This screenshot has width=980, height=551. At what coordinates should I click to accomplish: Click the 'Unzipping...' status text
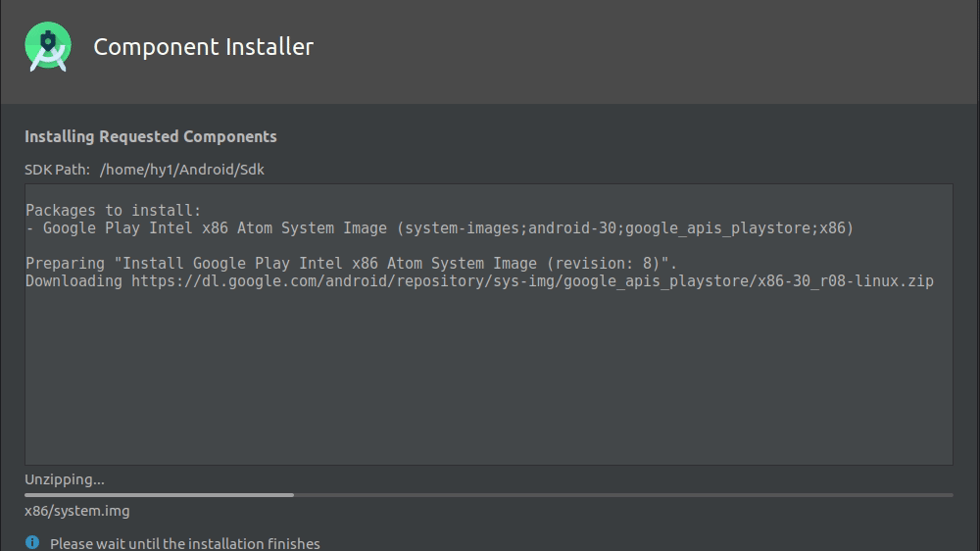[x=65, y=479]
